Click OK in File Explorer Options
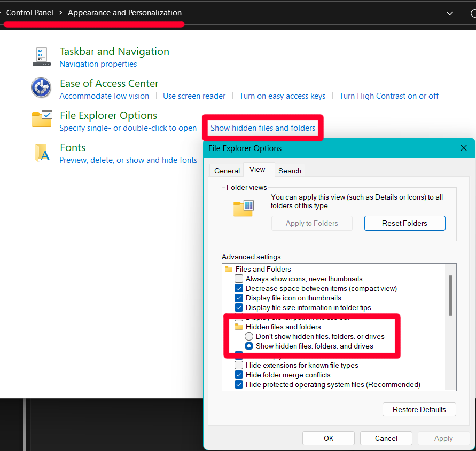Viewport: 476px width, 451px height. coord(329,438)
